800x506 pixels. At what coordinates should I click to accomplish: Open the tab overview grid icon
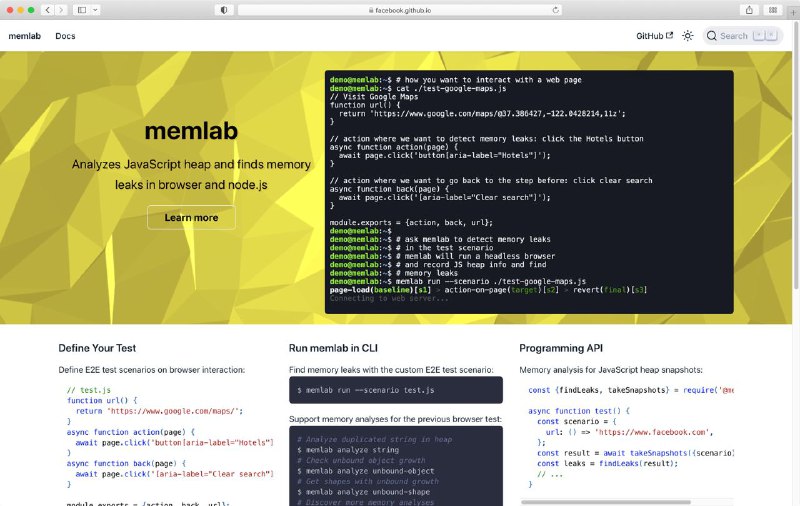point(773,10)
